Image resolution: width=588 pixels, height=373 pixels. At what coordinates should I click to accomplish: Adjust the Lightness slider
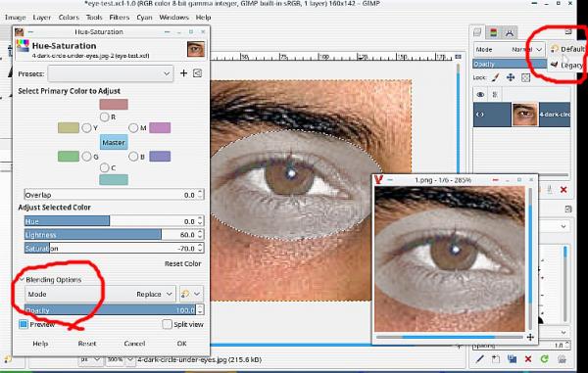(x=114, y=234)
